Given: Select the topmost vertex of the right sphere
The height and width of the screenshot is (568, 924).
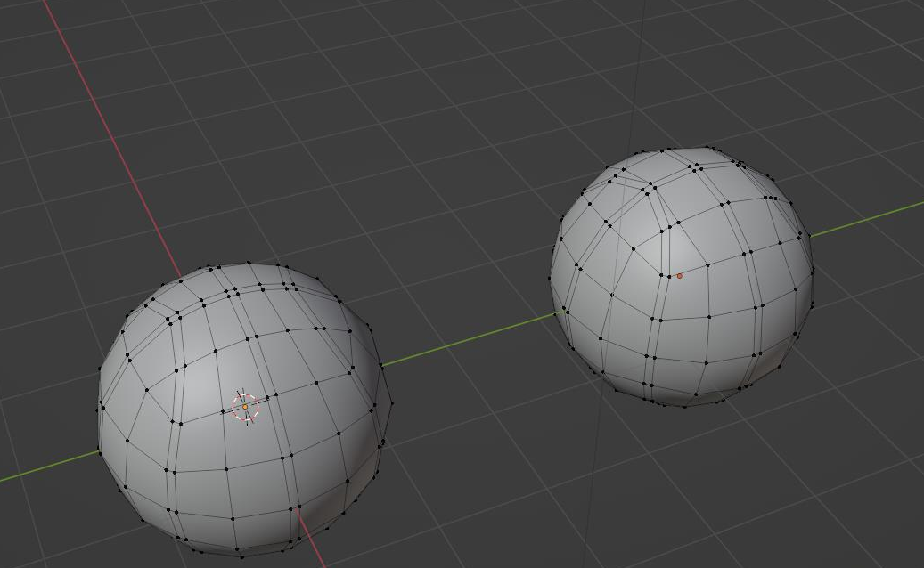Looking at the screenshot, I should coord(707,147).
